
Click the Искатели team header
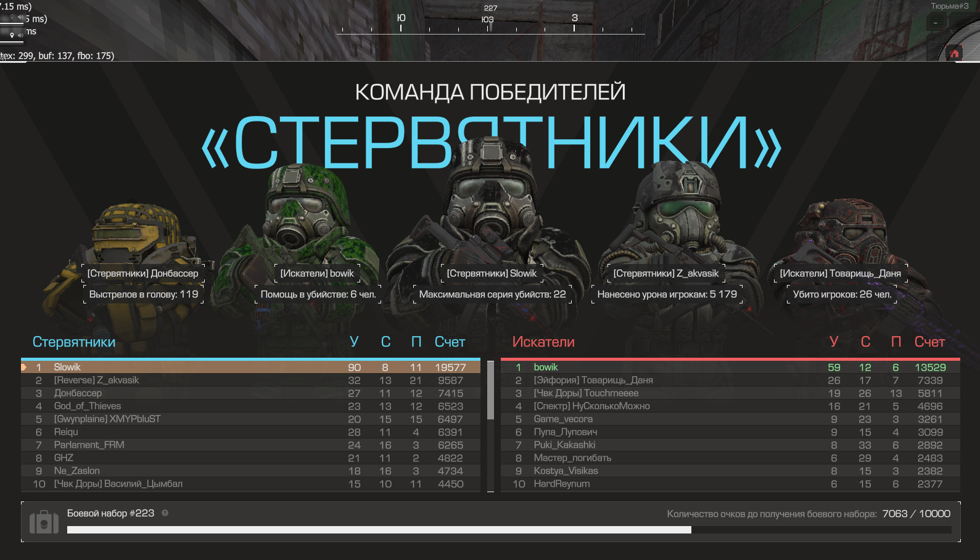(543, 342)
